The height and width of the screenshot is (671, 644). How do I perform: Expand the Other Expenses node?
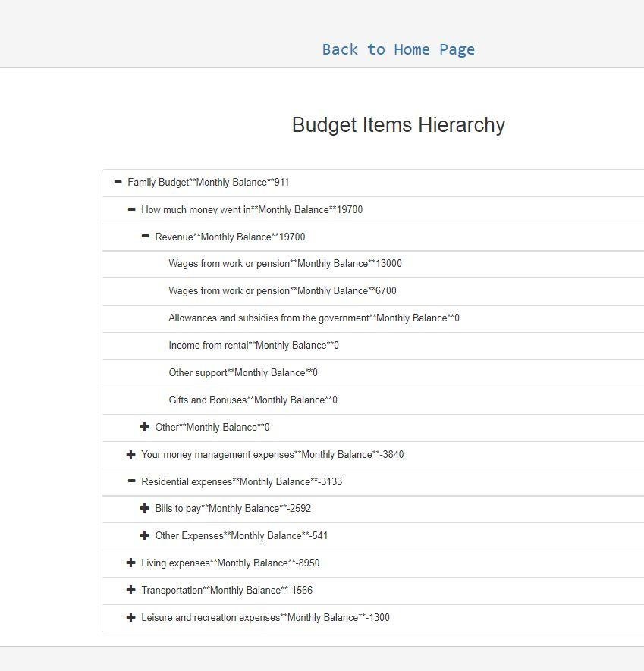pyautogui.click(x=144, y=535)
